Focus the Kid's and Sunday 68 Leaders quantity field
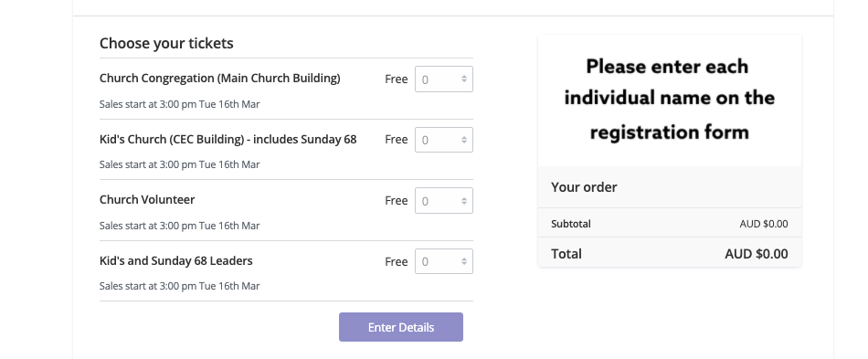 pos(444,261)
